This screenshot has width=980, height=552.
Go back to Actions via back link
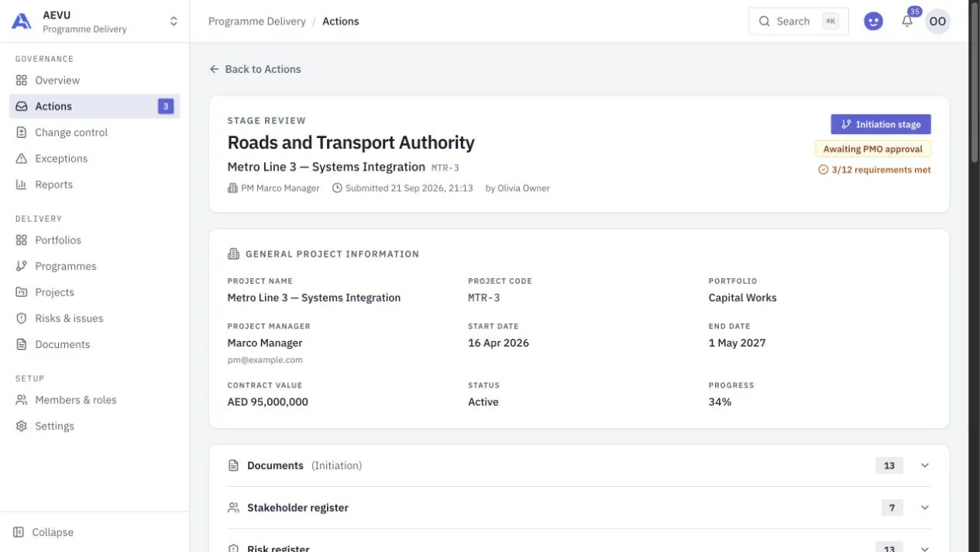pyautogui.click(x=255, y=69)
